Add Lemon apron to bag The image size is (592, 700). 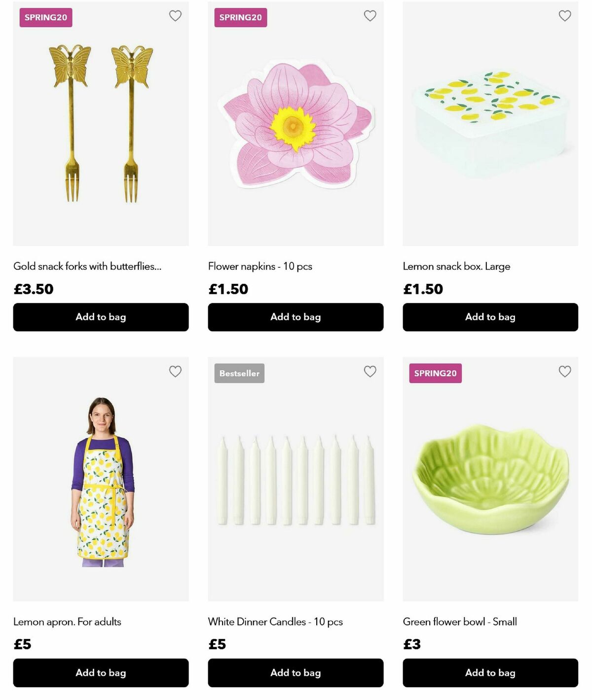(101, 673)
